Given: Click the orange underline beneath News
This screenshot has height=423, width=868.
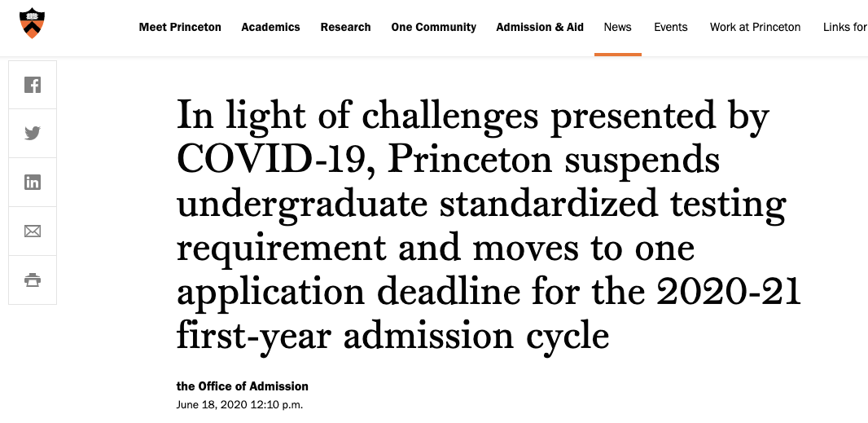Looking at the screenshot, I should [618, 55].
